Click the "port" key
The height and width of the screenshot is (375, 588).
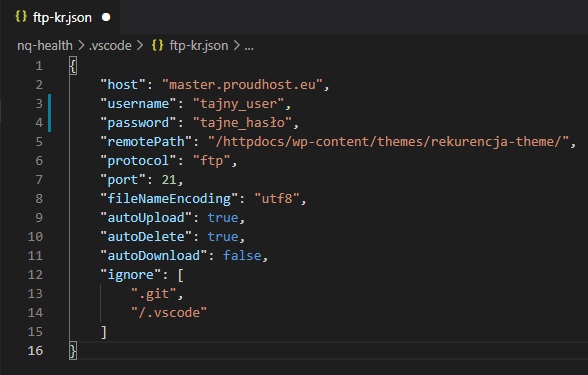pyautogui.click(x=123, y=180)
